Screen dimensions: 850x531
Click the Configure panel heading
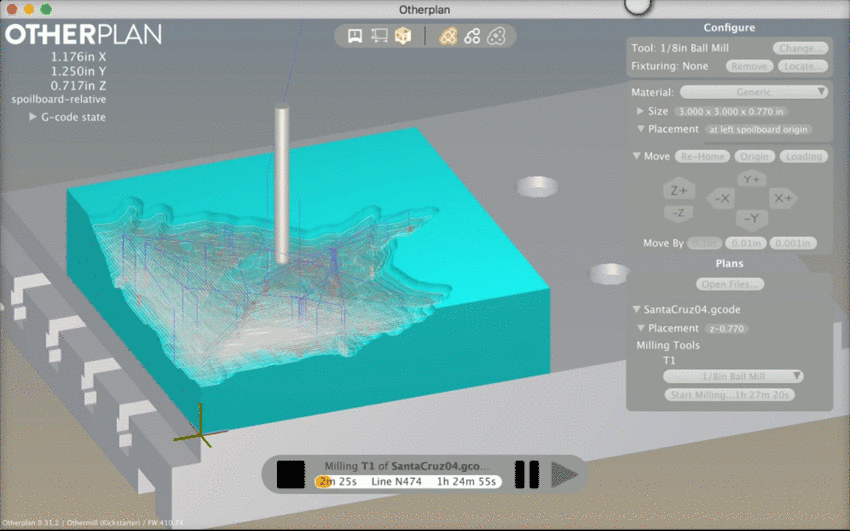(729, 28)
